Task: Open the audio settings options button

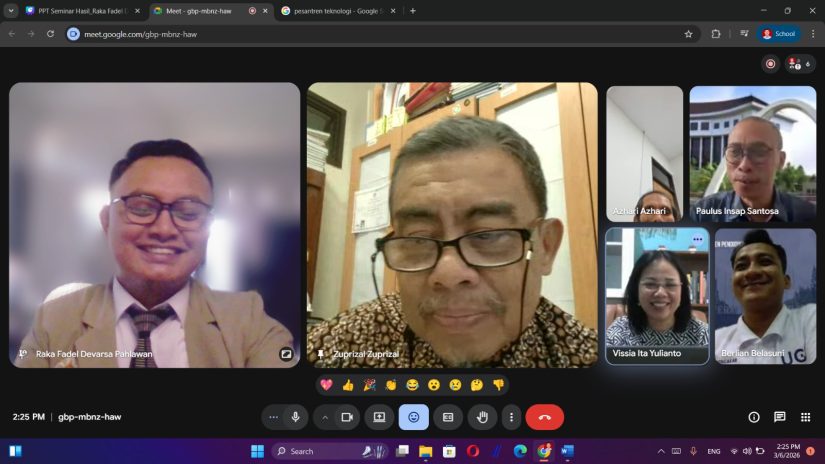Action: click(273, 417)
